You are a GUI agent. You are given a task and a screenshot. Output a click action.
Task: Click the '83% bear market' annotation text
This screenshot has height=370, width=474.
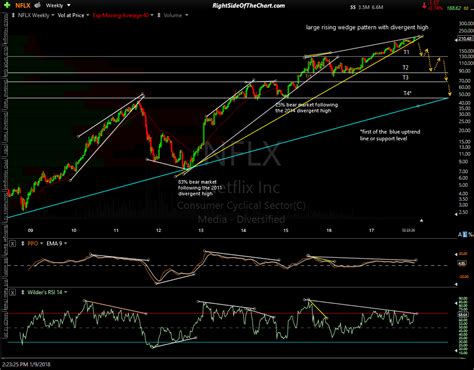point(199,188)
